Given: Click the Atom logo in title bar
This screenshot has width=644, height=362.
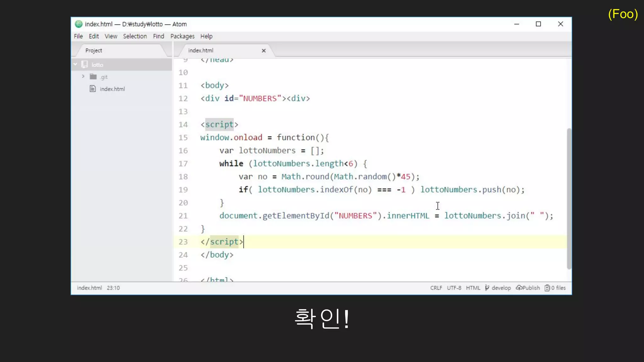Looking at the screenshot, I should coord(79,24).
